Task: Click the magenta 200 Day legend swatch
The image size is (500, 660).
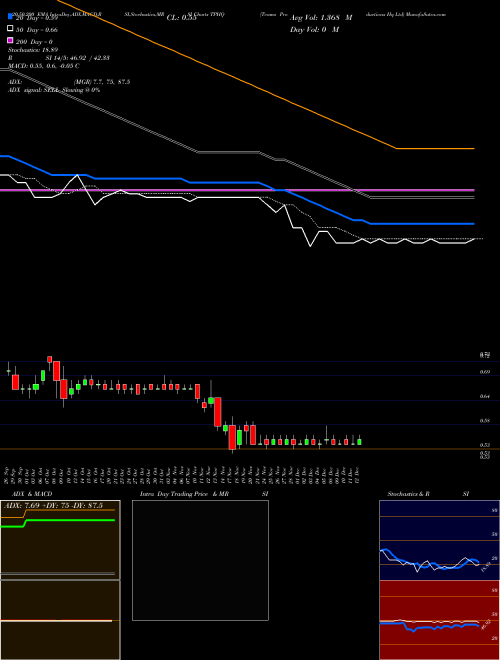Action: pyautogui.click(x=10, y=40)
